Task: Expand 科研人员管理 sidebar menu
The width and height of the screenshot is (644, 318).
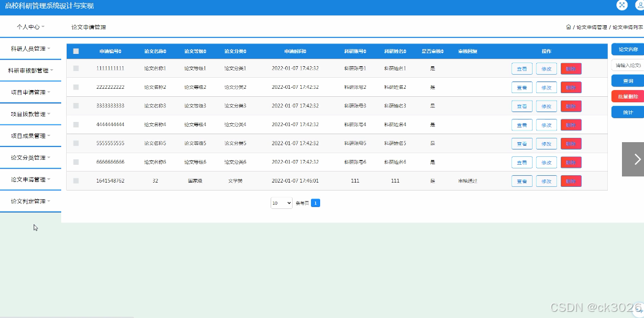Action: click(x=31, y=49)
